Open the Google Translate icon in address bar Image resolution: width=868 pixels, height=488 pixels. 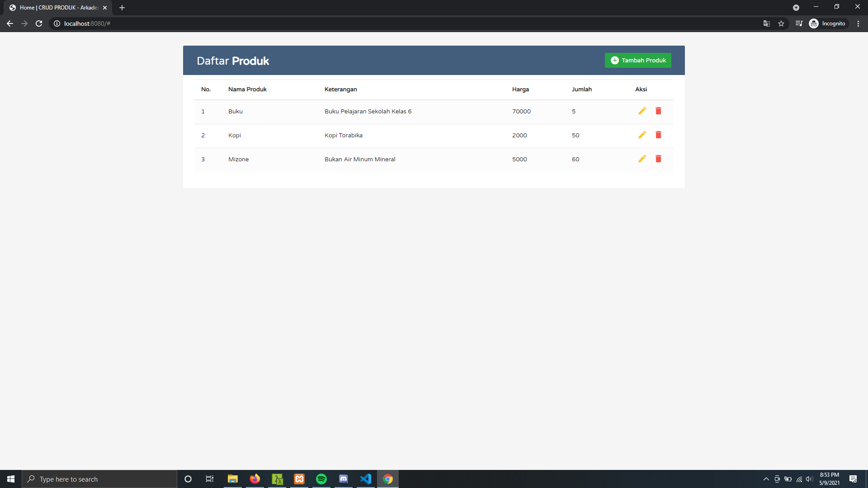click(767, 23)
